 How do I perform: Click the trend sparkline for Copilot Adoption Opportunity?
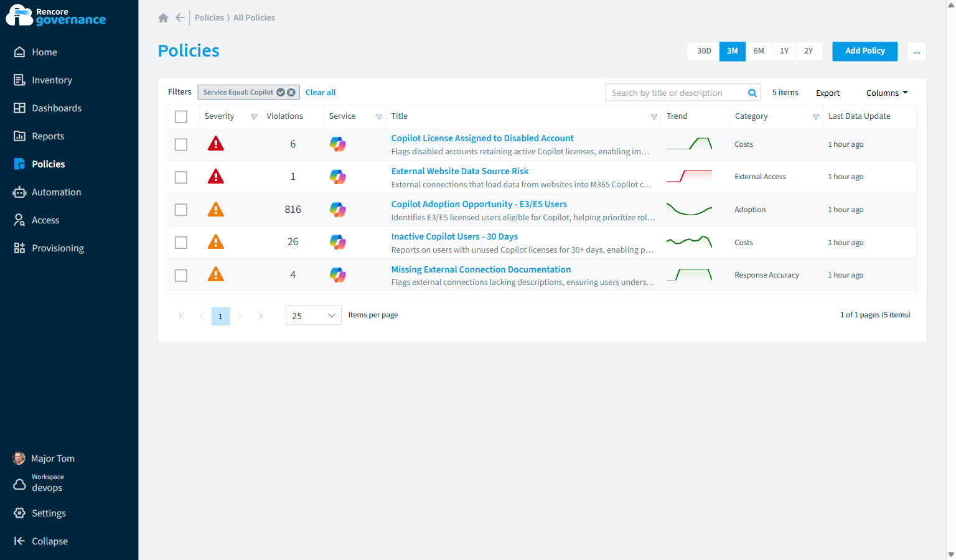689,209
